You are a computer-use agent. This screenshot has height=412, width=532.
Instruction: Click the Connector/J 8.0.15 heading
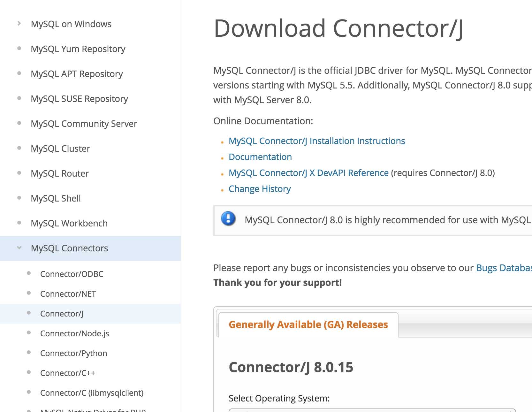[x=291, y=367]
